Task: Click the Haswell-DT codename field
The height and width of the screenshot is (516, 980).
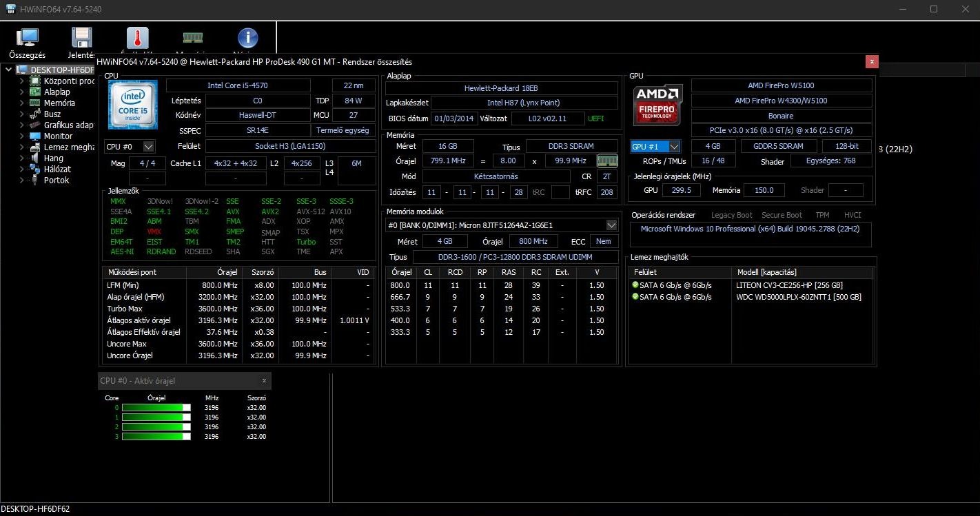Action: 258,115
